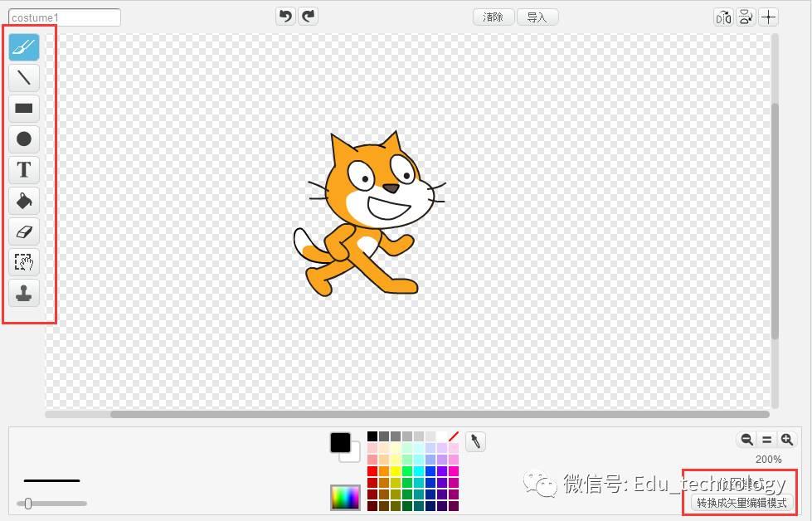Zoom in on the canvas
This screenshot has height=521, width=812.
(x=786, y=440)
